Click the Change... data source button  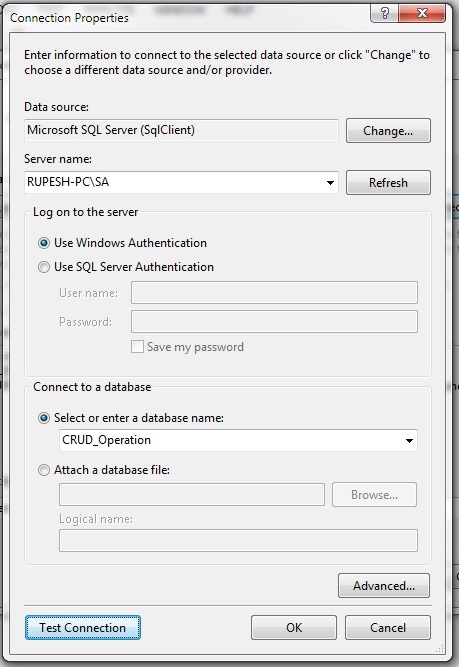[x=388, y=131]
